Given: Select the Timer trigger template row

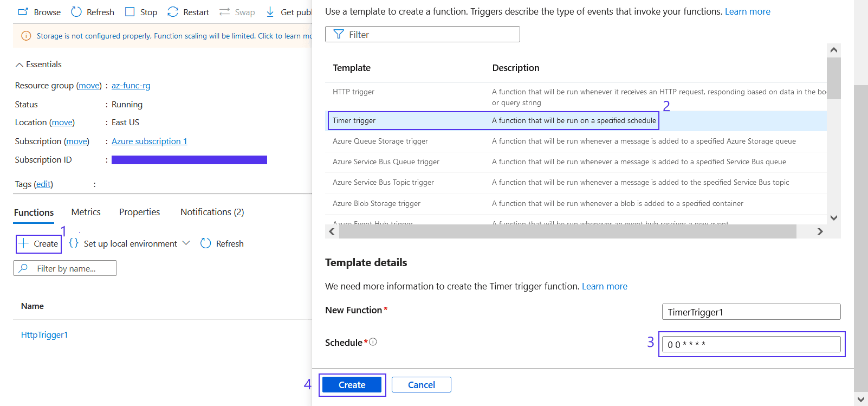Looking at the screenshot, I should (576, 121).
